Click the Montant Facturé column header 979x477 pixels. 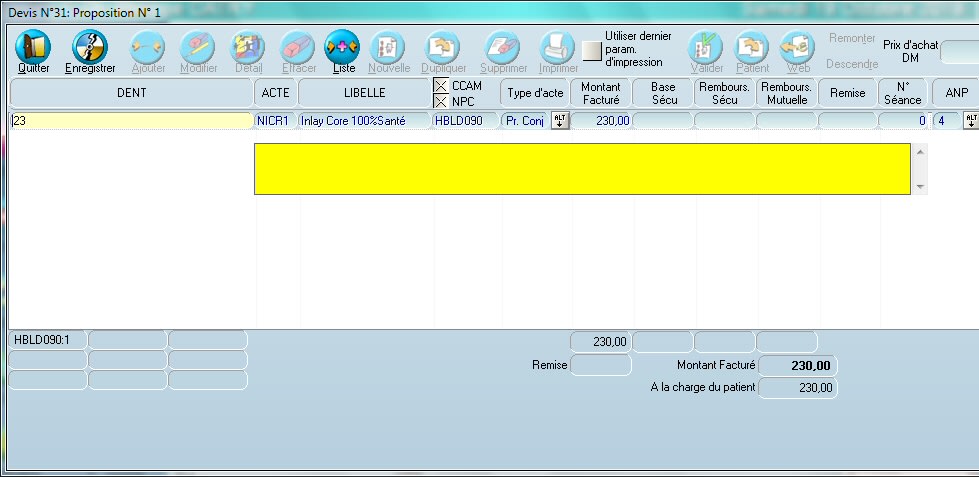601,93
